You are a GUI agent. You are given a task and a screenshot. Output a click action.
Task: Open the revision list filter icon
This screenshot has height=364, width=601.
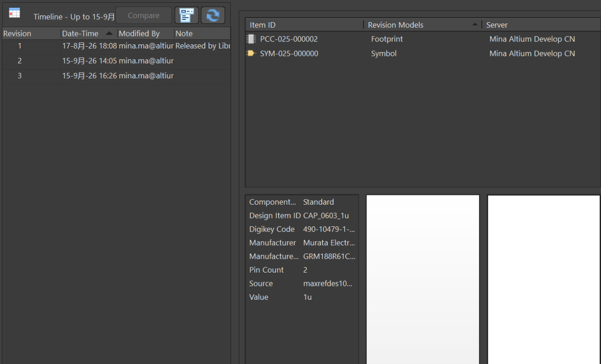click(187, 15)
